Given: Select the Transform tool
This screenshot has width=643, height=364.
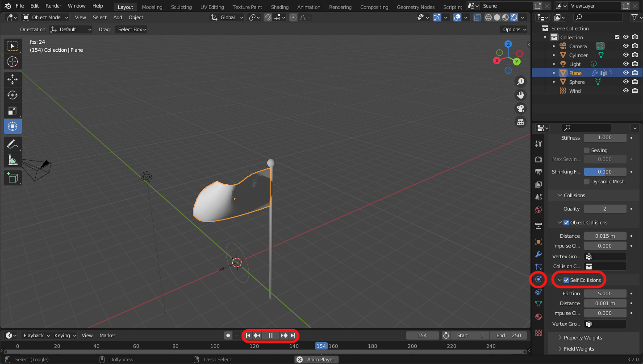Looking at the screenshot, I should 13,126.
